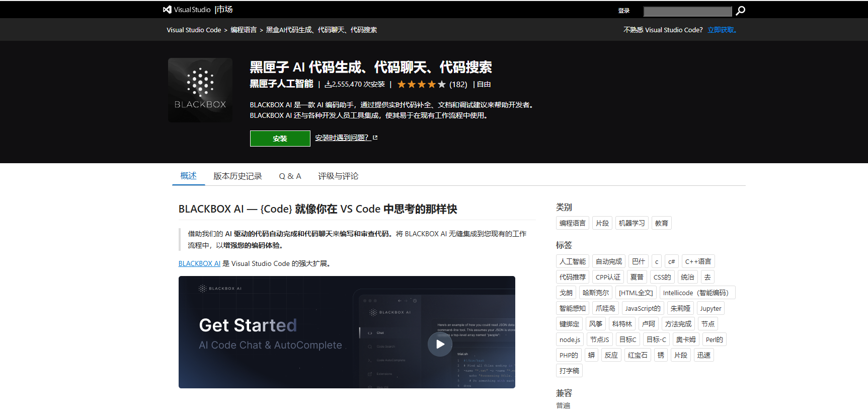Click the [HTML全文] tag
868x409 pixels.
(x=636, y=293)
